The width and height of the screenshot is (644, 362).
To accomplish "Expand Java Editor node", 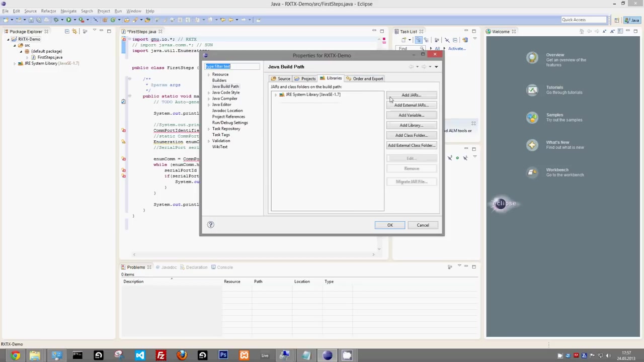I will [209, 105].
